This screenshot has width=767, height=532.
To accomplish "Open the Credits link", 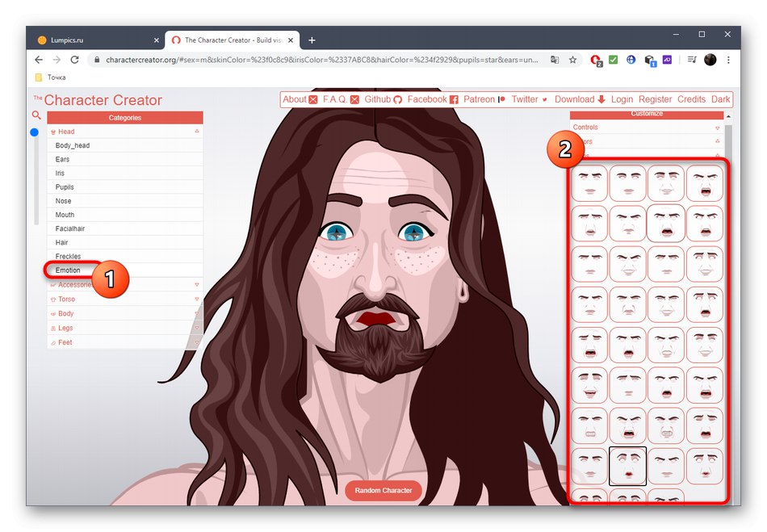I will click(691, 99).
